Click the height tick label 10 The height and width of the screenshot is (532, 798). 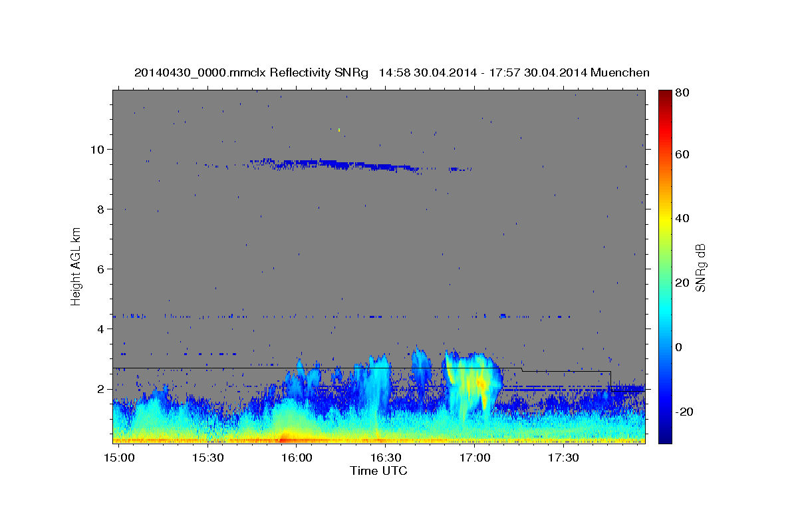click(x=99, y=149)
